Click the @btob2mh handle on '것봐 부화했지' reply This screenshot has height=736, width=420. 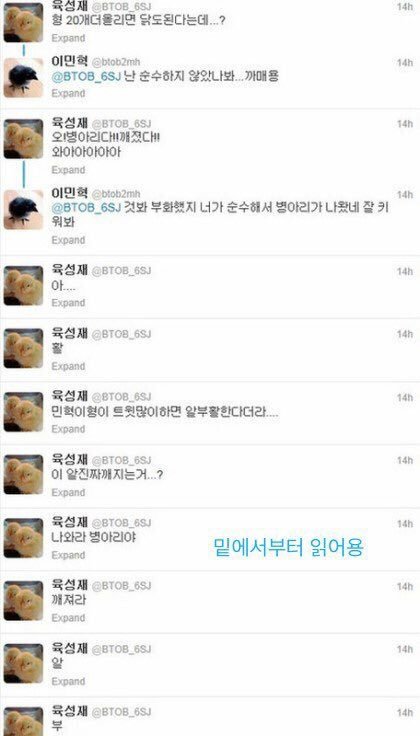coord(115,194)
